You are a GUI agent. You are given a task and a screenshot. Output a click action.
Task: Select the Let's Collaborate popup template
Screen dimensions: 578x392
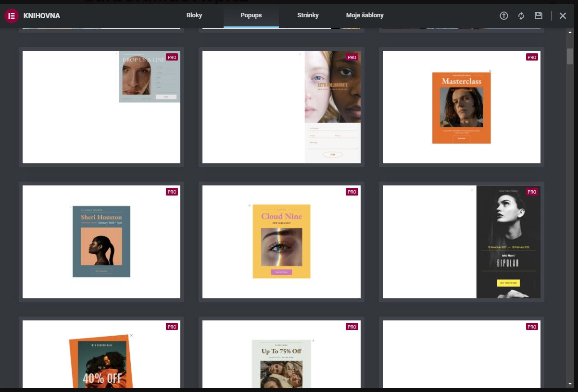(x=281, y=107)
